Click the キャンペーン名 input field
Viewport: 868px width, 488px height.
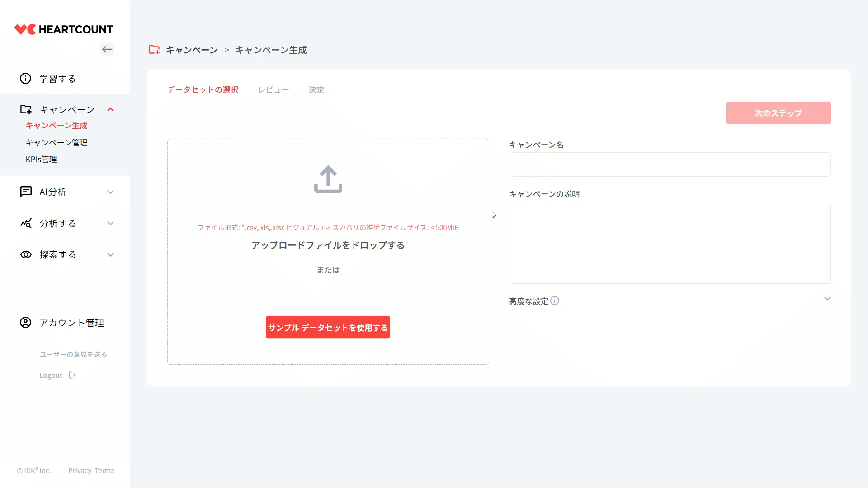670,164
